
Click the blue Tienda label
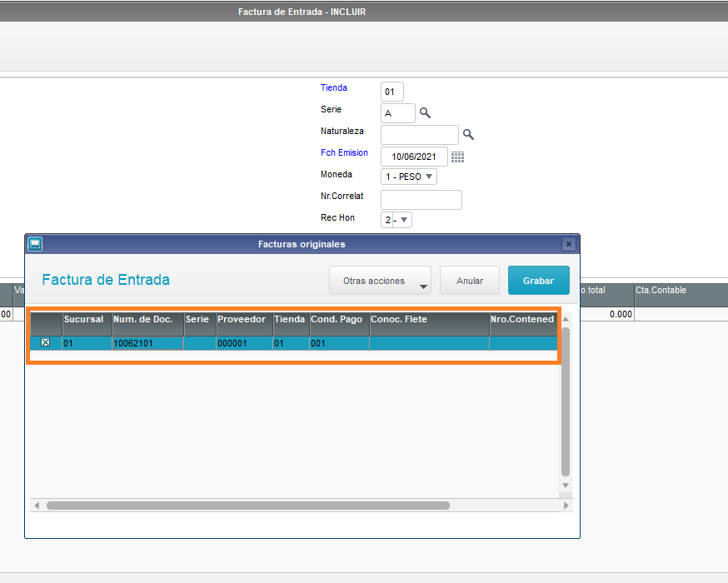tap(334, 87)
